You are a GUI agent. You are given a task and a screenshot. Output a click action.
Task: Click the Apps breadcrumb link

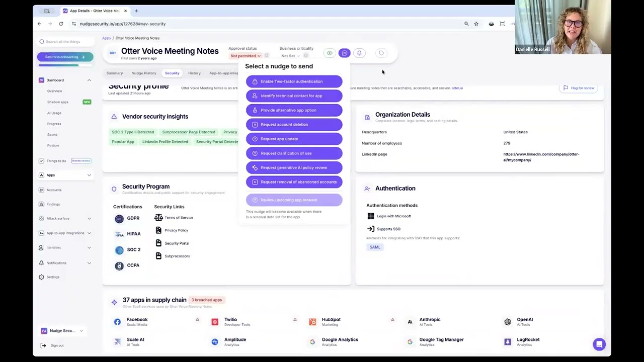[107, 38]
